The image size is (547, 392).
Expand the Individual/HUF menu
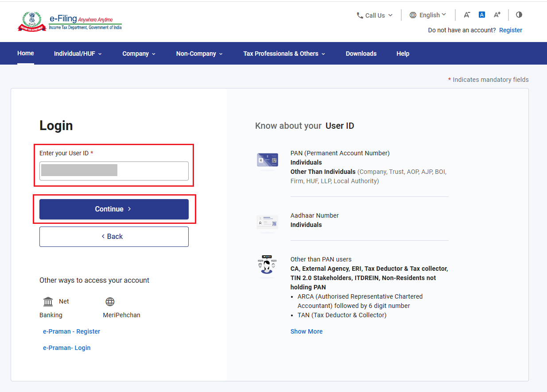click(78, 54)
